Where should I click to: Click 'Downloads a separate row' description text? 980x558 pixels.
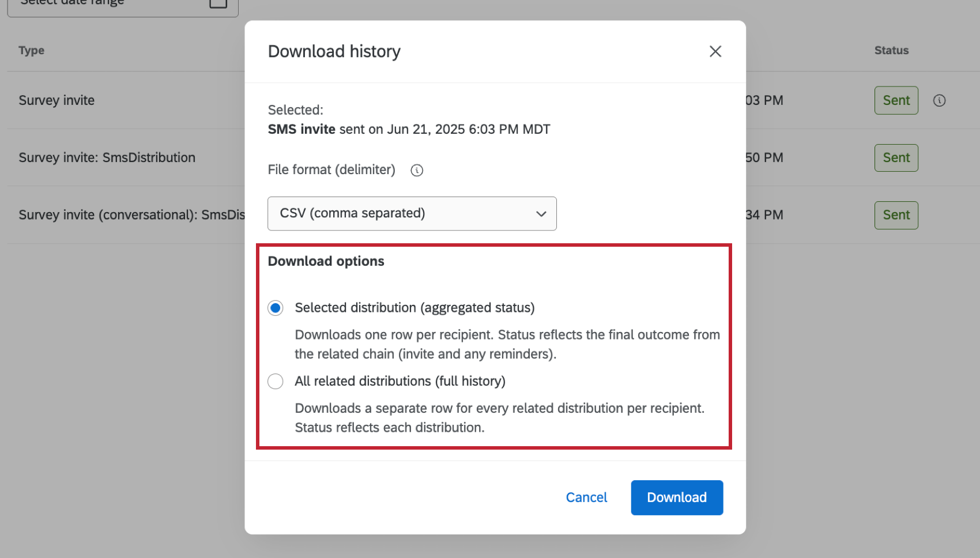(x=499, y=418)
